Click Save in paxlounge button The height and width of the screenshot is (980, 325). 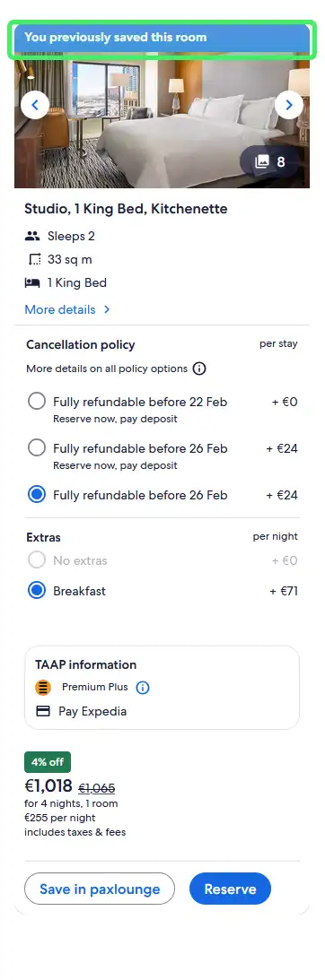(100, 889)
